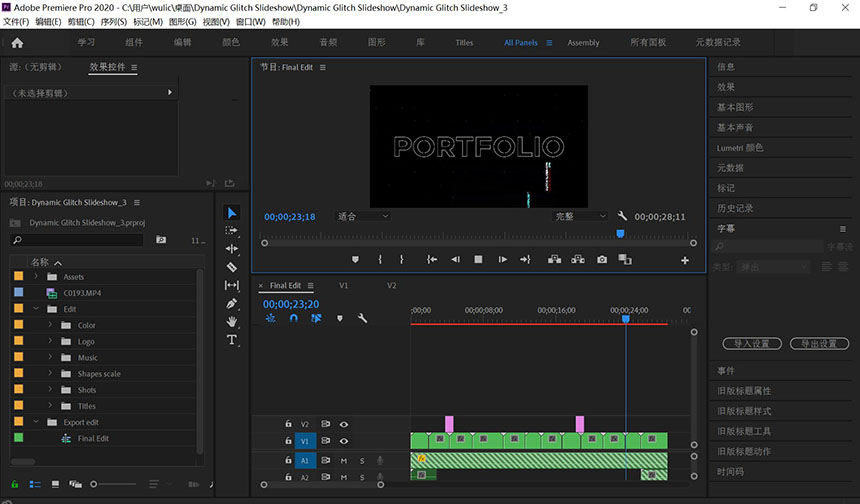Click the Home icon in workspace bar
The image size is (860, 504).
pyautogui.click(x=17, y=43)
